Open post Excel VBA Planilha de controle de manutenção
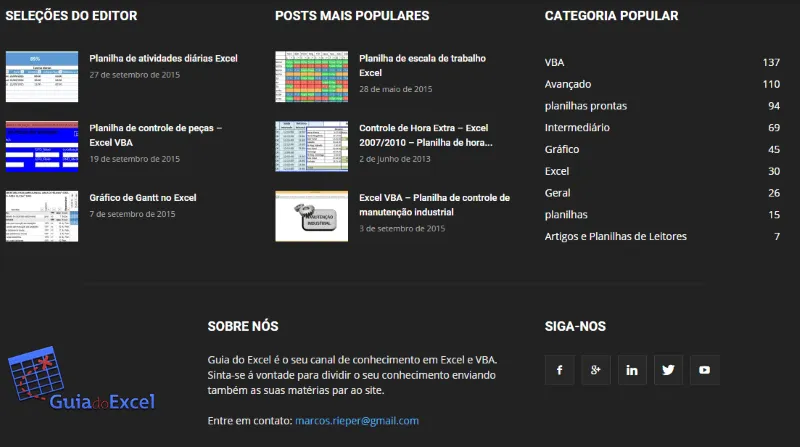 (x=434, y=205)
